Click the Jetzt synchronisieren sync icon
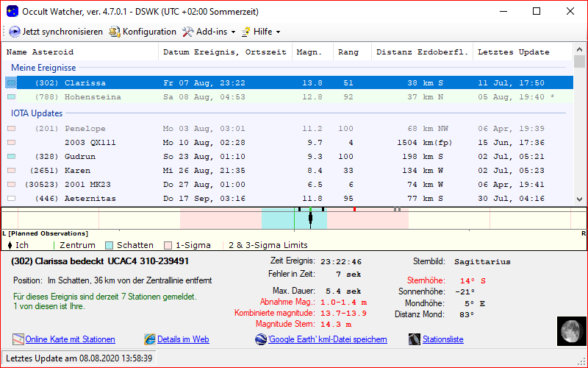The height and width of the screenshot is (368, 588). tap(15, 32)
